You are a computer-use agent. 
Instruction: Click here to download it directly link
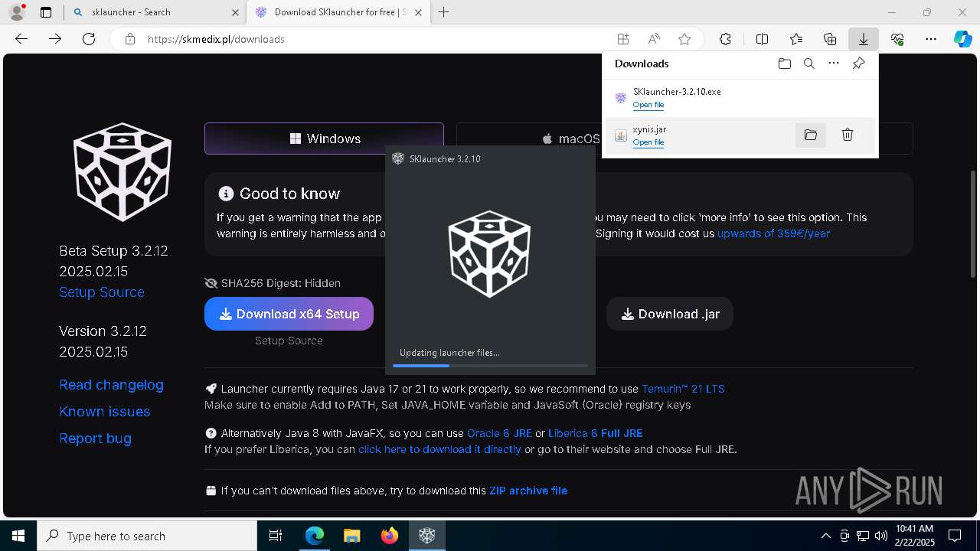[x=439, y=449]
